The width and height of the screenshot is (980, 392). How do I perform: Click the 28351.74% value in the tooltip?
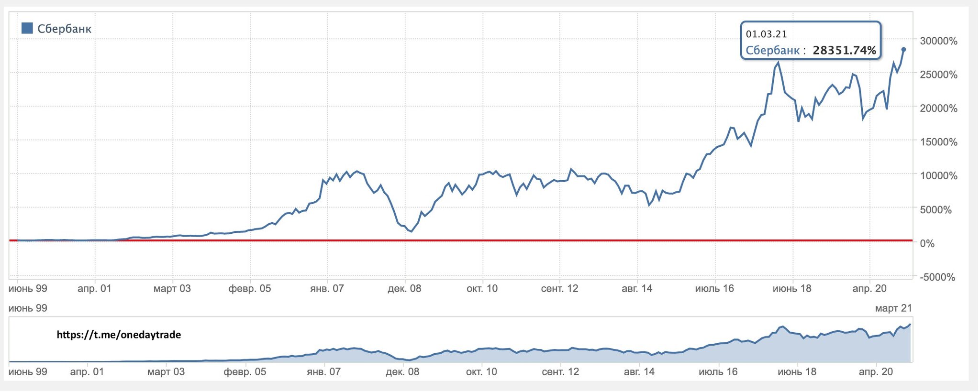(844, 50)
